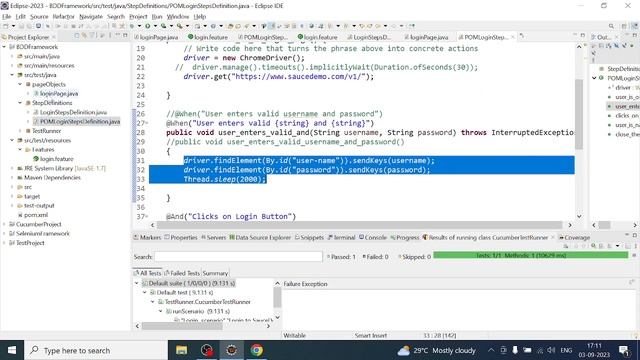Viewport: 640px width, 360px height.
Task: Switch to the LoginStepsD... editor tab
Action: [369, 37]
